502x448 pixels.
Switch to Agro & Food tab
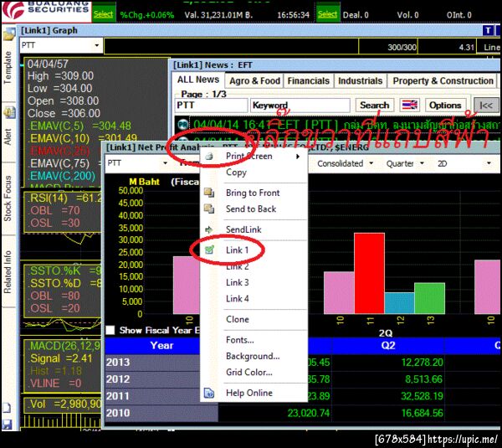click(x=254, y=80)
